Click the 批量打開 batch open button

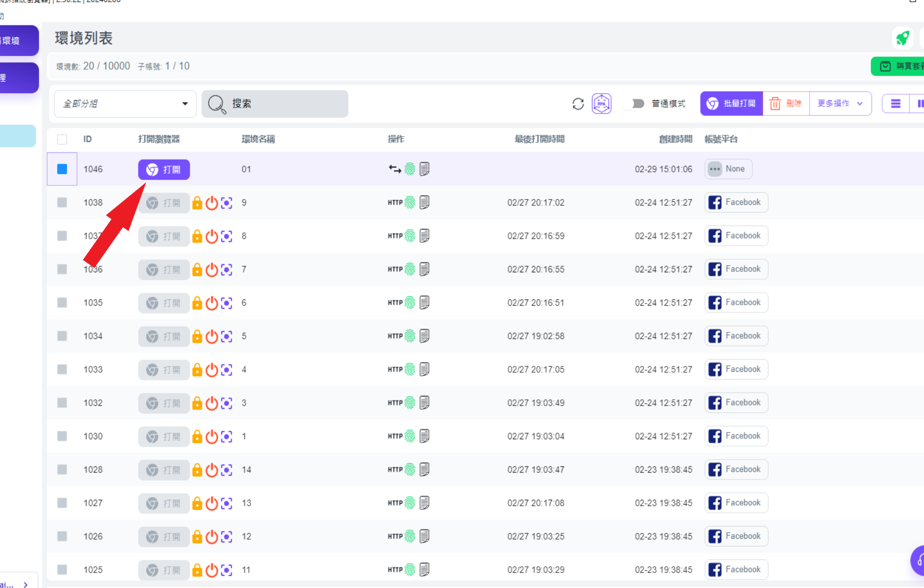[731, 104]
